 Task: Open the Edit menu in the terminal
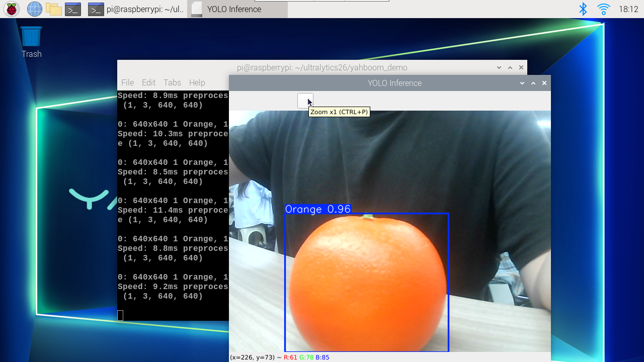tap(148, 82)
